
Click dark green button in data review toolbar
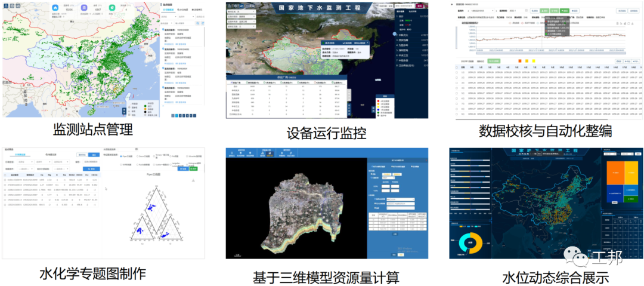click(x=565, y=11)
